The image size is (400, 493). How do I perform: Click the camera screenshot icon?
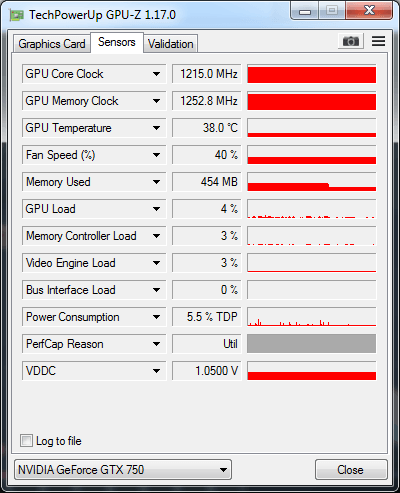point(351,41)
